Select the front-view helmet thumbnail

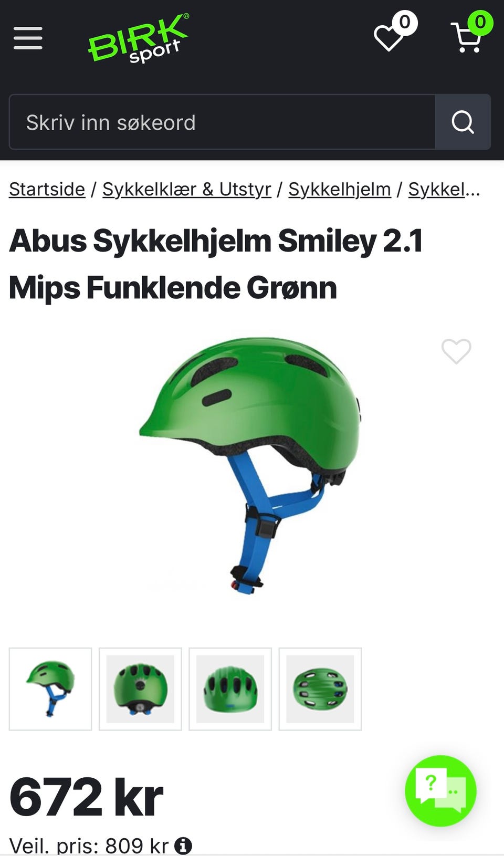[x=230, y=689]
